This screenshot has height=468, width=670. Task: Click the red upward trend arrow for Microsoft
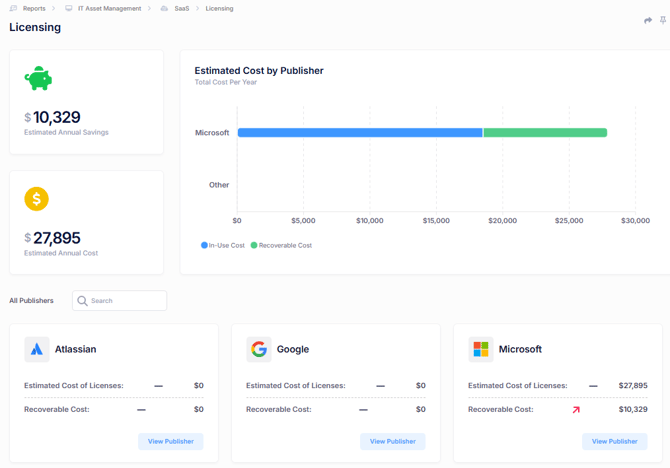[x=576, y=410]
